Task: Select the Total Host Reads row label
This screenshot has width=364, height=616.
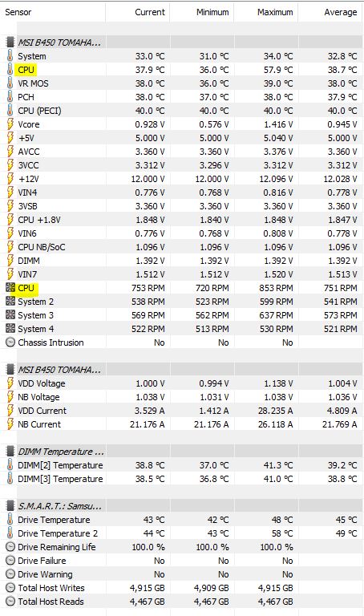Action: 51,602
